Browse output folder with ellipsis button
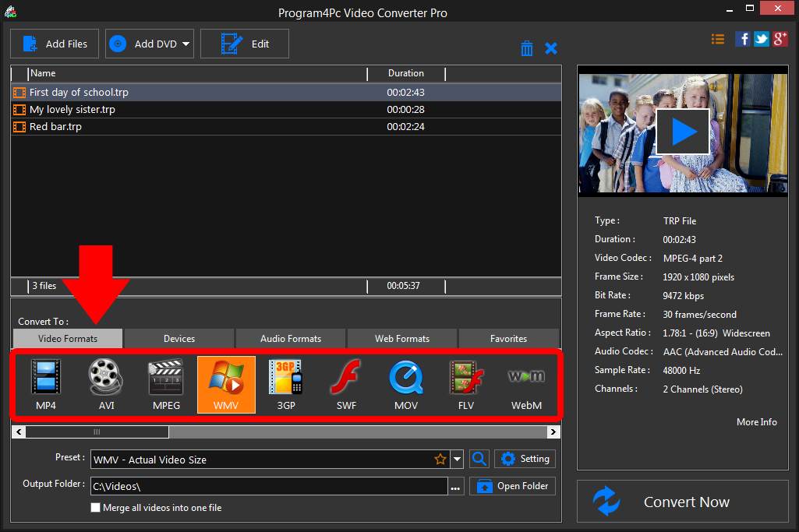The image size is (799, 532). pos(455,485)
